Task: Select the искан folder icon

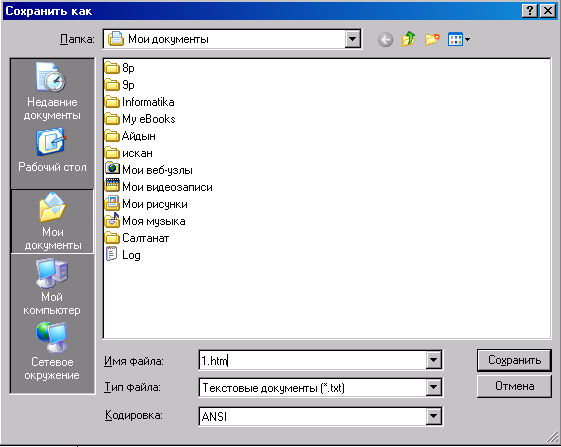Action: (x=112, y=153)
